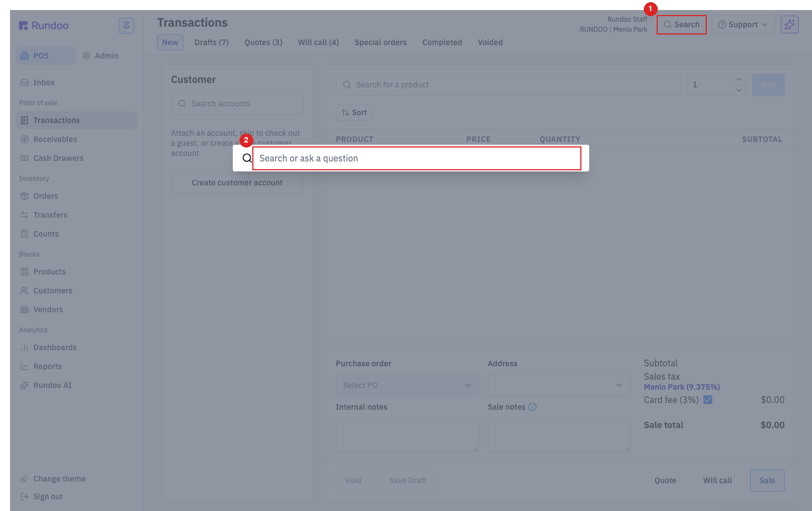
Task: Click the Search for a product field
Action: [x=508, y=85]
